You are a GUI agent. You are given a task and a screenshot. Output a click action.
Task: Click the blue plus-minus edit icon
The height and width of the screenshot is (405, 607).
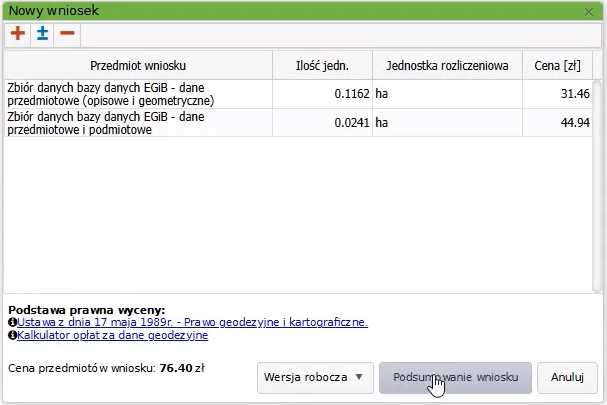(42, 33)
